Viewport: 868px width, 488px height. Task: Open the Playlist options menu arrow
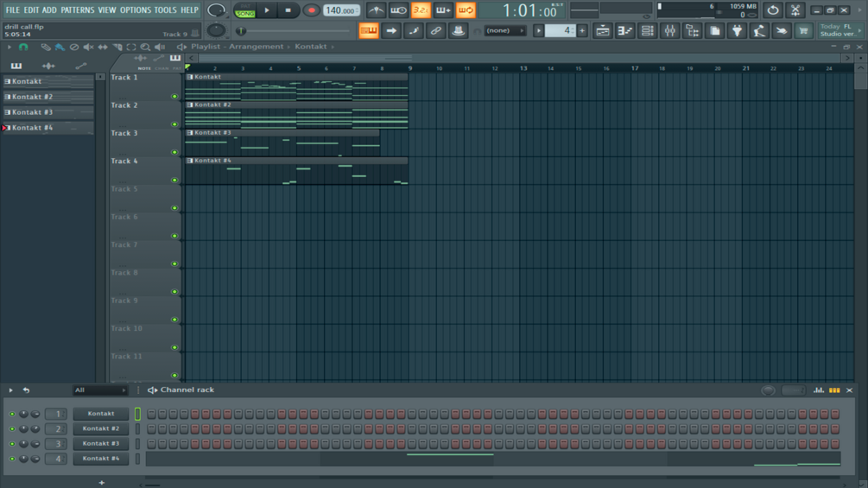coord(10,47)
